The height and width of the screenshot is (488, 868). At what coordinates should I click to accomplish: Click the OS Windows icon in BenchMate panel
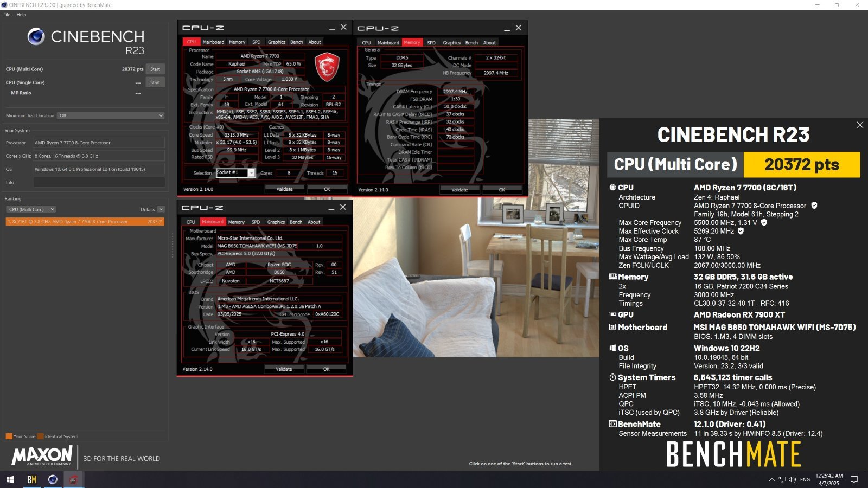pos(612,348)
